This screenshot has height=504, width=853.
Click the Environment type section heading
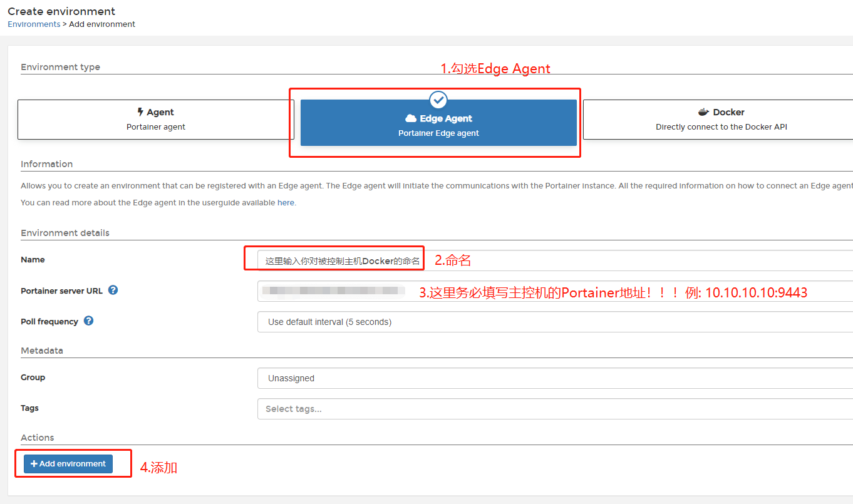tap(60, 67)
